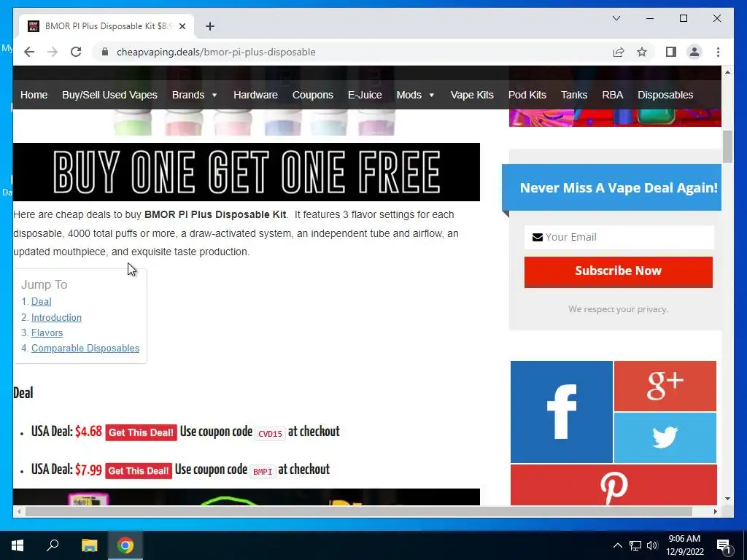Screen dimensions: 747x560
Task: Click the Google Plus tile
Action: coord(665,386)
